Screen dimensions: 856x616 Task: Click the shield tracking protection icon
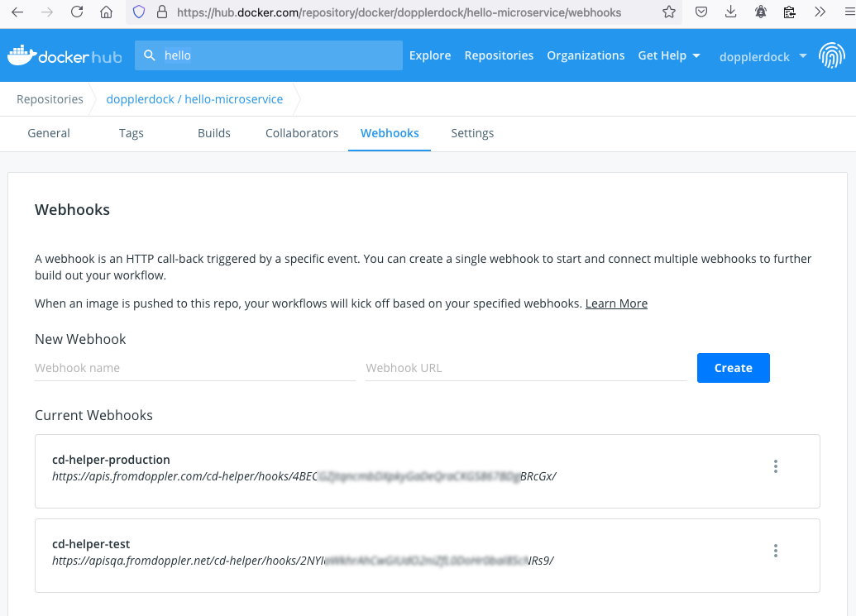tap(139, 12)
